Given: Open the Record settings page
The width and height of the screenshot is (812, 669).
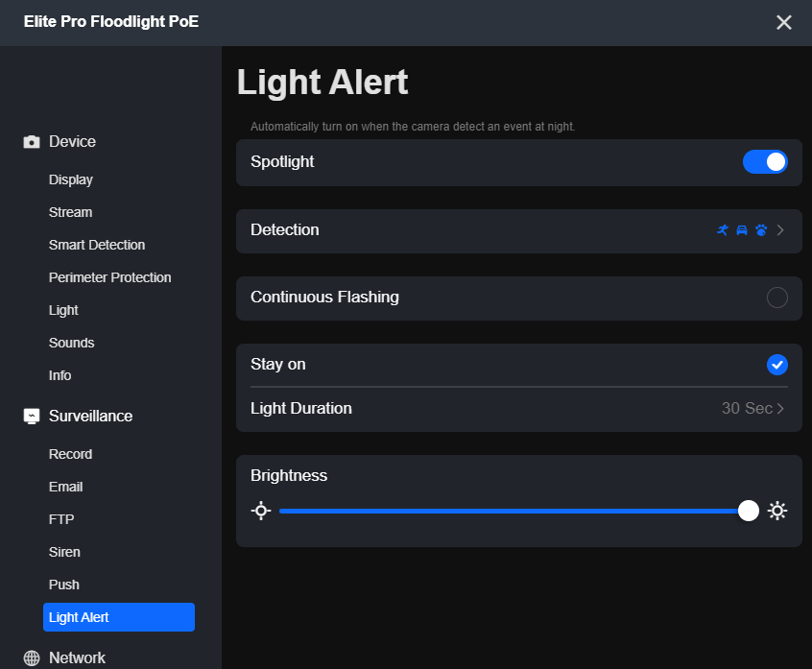Looking at the screenshot, I should click(x=70, y=454).
